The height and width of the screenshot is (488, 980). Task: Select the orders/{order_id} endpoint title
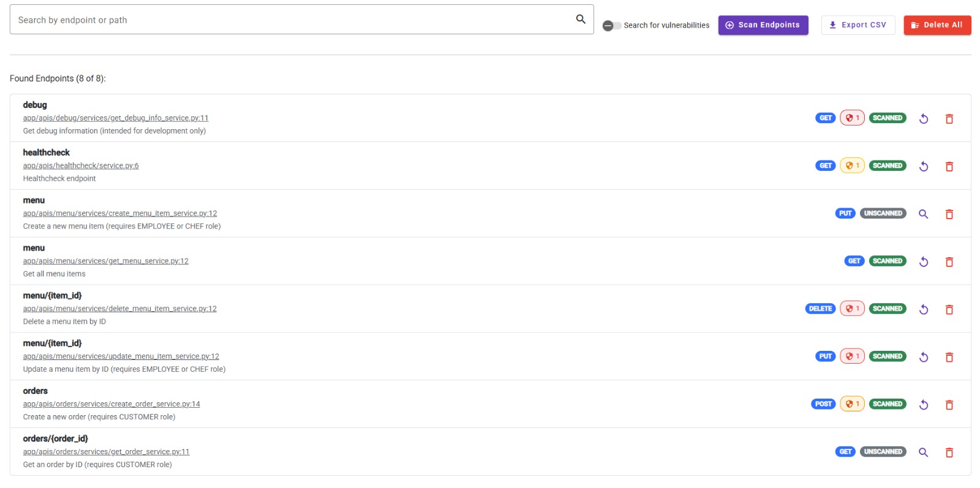(x=56, y=439)
